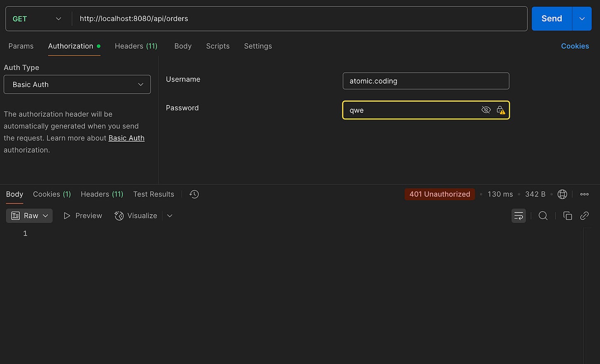Open the three-dots response options menu
600x364 pixels.
[584, 194]
